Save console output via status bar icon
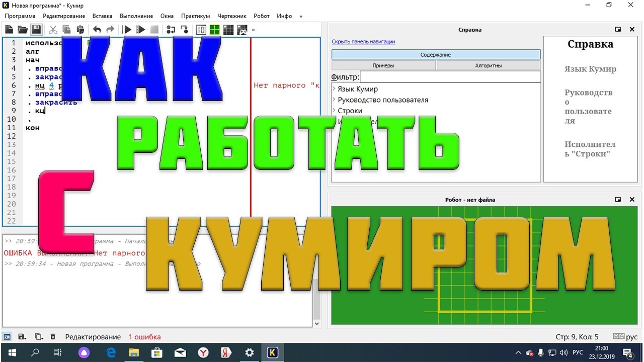Screen dimensions: 644x362 pyautogui.click(x=22, y=337)
